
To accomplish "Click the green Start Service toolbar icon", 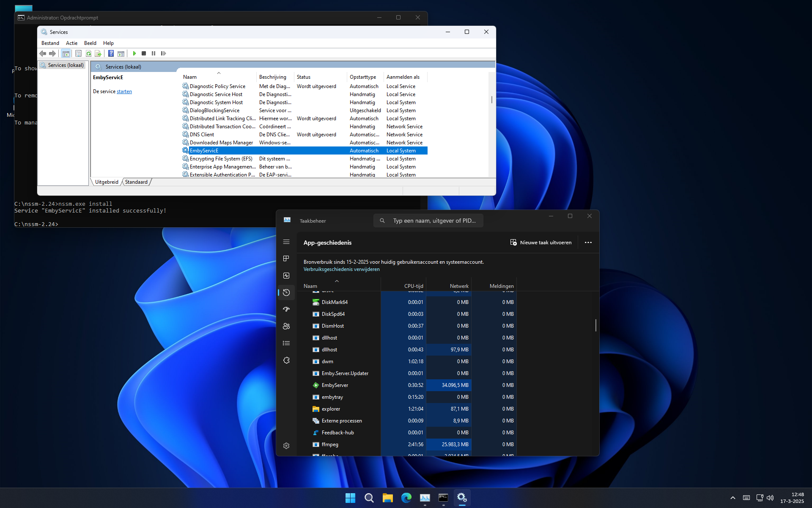I will pyautogui.click(x=134, y=53).
